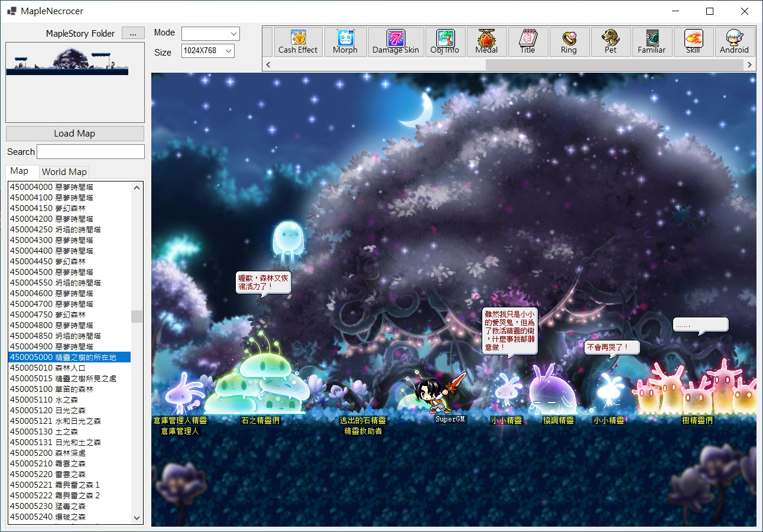The height and width of the screenshot is (532, 763).
Task: Click the toolbar horizontal scrollbar thumb
Action: 614,64
